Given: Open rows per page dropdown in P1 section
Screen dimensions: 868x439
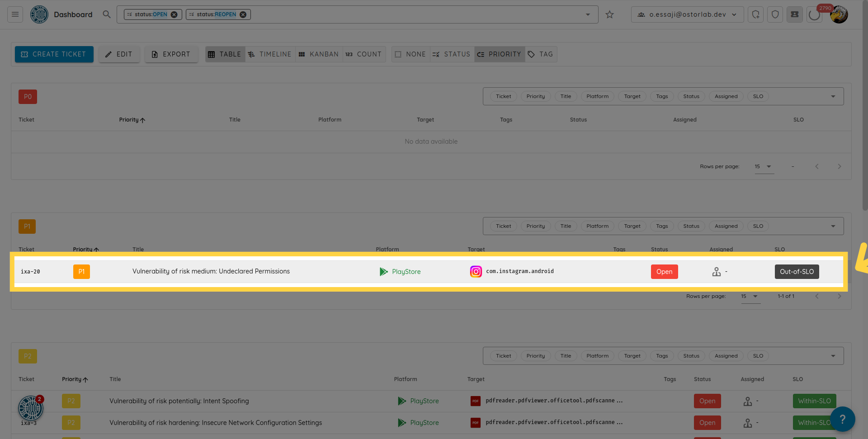Looking at the screenshot, I should (750, 296).
